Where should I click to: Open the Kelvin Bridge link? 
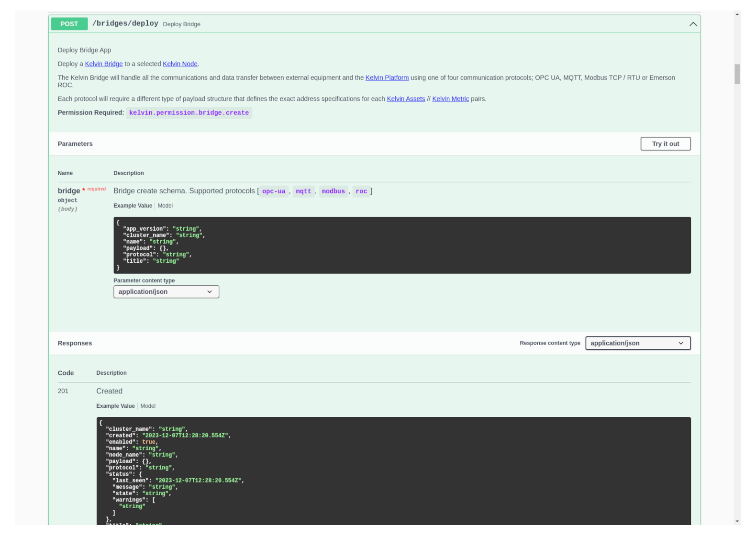click(x=104, y=64)
